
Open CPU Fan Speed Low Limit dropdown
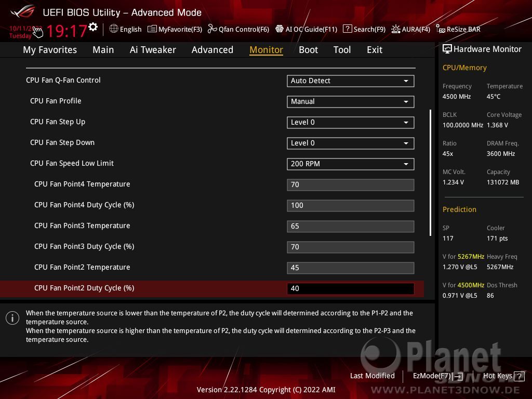pyautogui.click(x=351, y=164)
